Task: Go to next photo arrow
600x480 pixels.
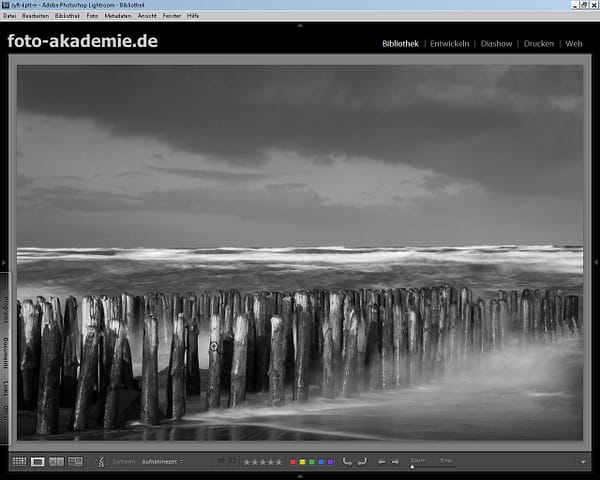Action: (x=396, y=462)
